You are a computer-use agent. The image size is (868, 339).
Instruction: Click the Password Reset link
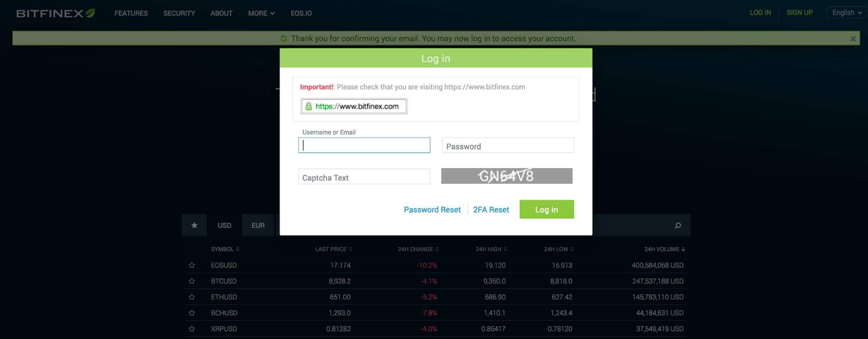pos(432,209)
